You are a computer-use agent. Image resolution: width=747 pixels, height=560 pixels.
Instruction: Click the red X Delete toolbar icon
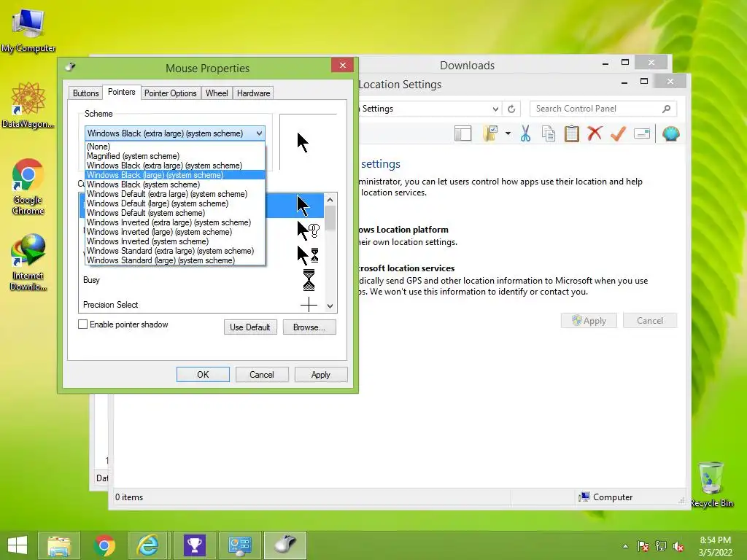[x=595, y=133]
